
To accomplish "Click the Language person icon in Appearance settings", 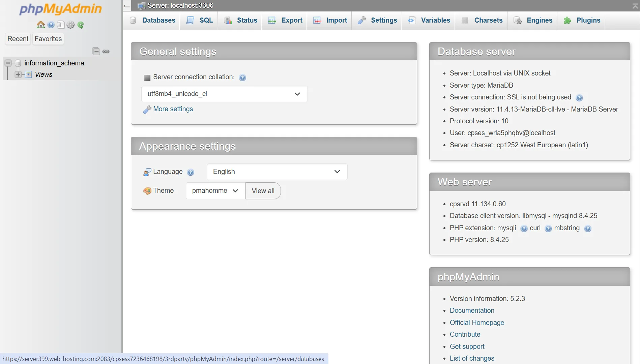I will [x=147, y=172].
